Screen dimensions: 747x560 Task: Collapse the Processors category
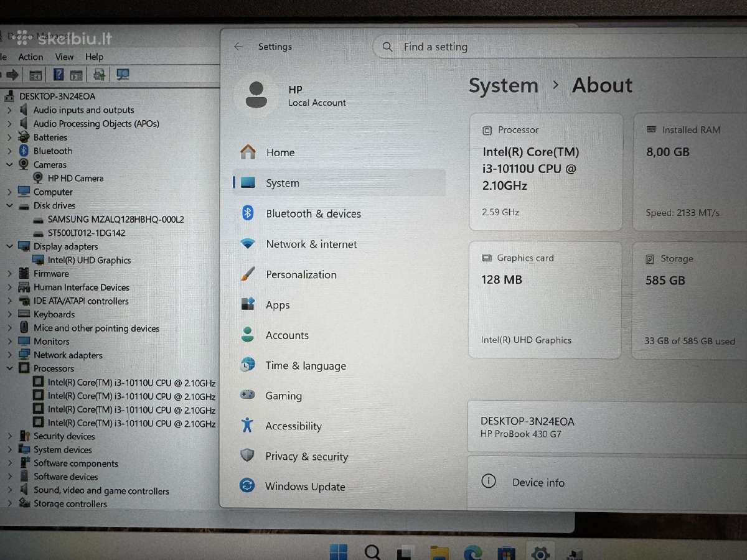[10, 368]
